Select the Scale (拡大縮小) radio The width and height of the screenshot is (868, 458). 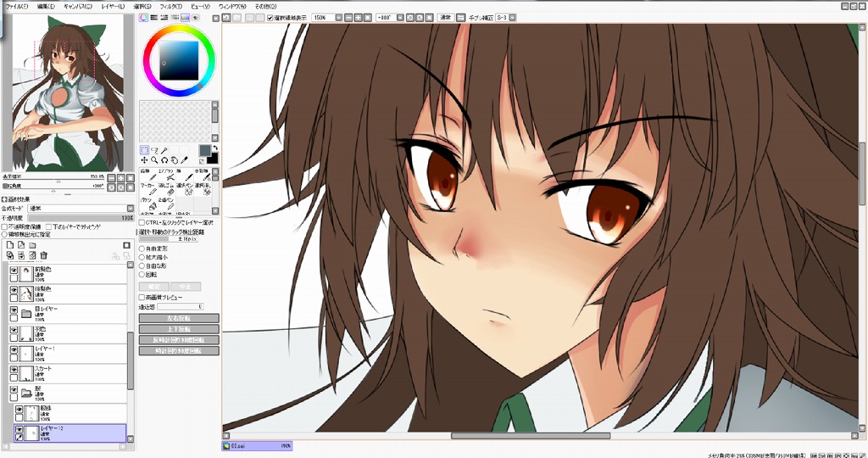click(142, 258)
